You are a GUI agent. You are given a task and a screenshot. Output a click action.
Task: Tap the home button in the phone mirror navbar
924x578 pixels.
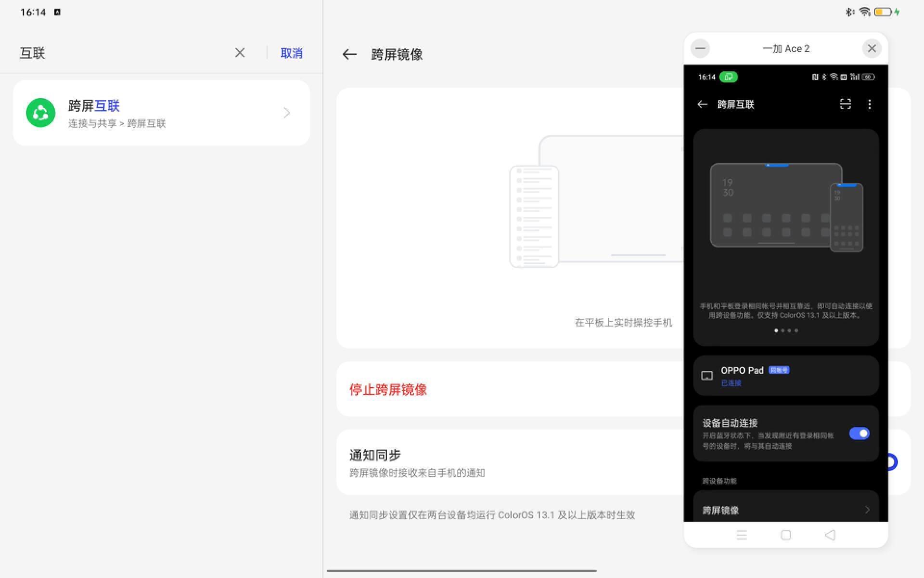pyautogui.click(x=785, y=535)
